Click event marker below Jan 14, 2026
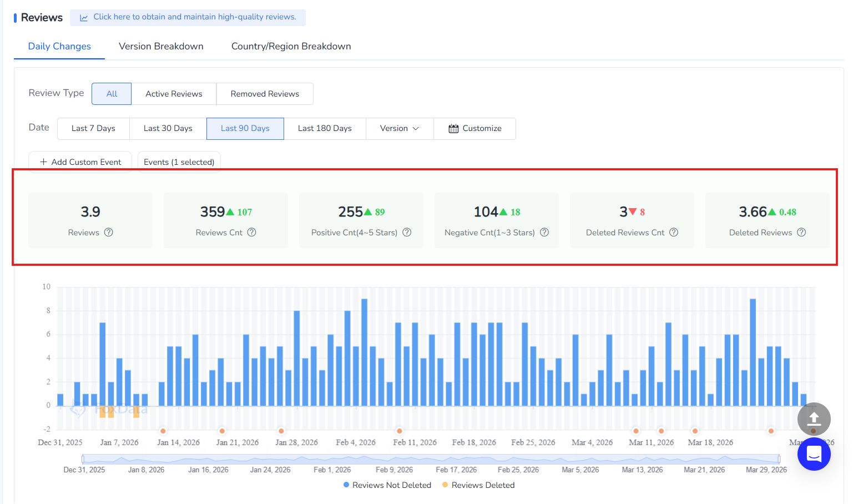The height and width of the screenshot is (504, 853). 163,431
